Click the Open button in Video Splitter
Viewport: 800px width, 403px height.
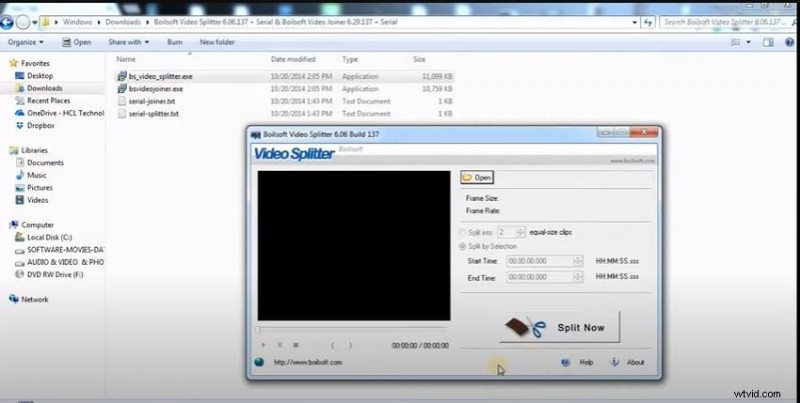coord(477,178)
